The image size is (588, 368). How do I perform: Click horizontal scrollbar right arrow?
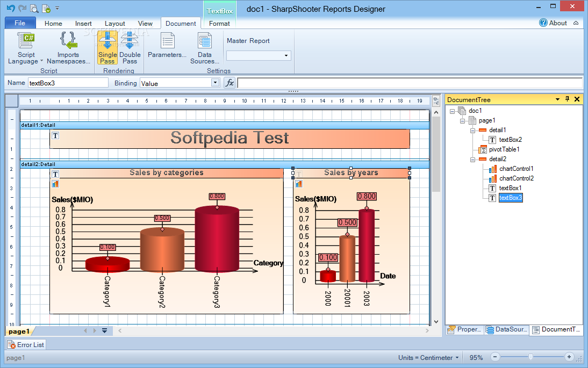pos(427,330)
